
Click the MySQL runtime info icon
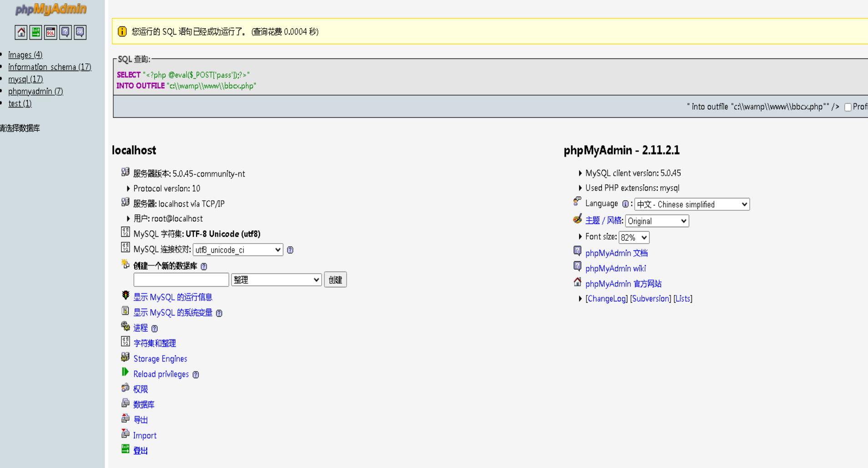pyautogui.click(x=126, y=295)
